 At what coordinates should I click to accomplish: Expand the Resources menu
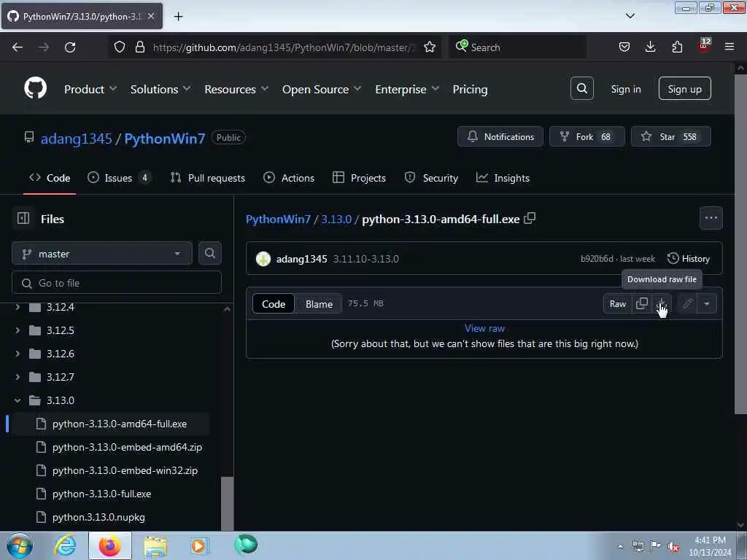pyautogui.click(x=236, y=89)
